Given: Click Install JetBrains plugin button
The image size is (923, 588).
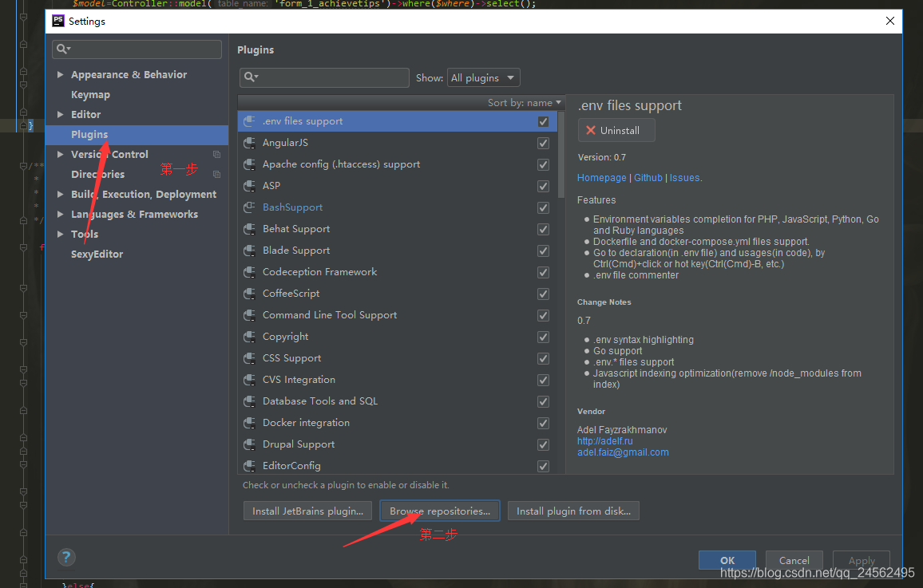Looking at the screenshot, I should [308, 511].
